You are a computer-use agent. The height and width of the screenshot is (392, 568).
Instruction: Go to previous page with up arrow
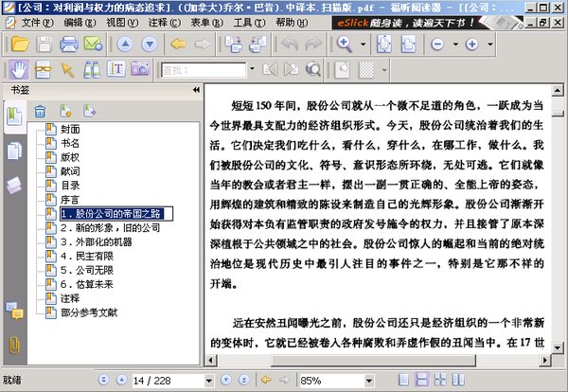tap(125, 45)
